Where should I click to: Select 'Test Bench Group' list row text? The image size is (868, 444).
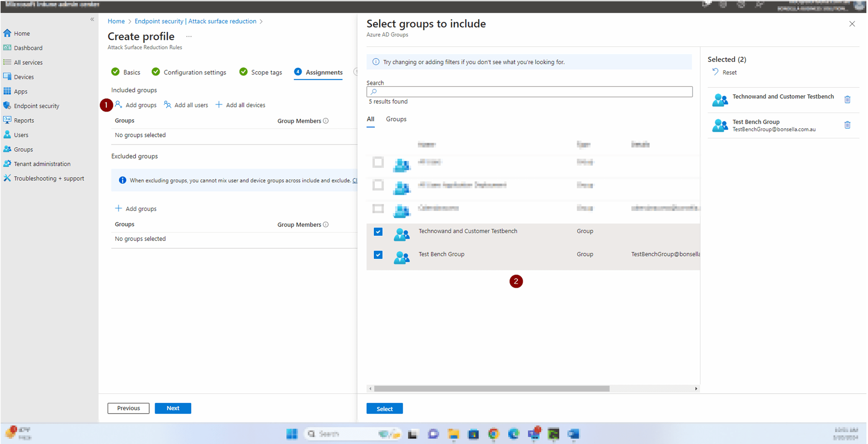click(x=441, y=254)
